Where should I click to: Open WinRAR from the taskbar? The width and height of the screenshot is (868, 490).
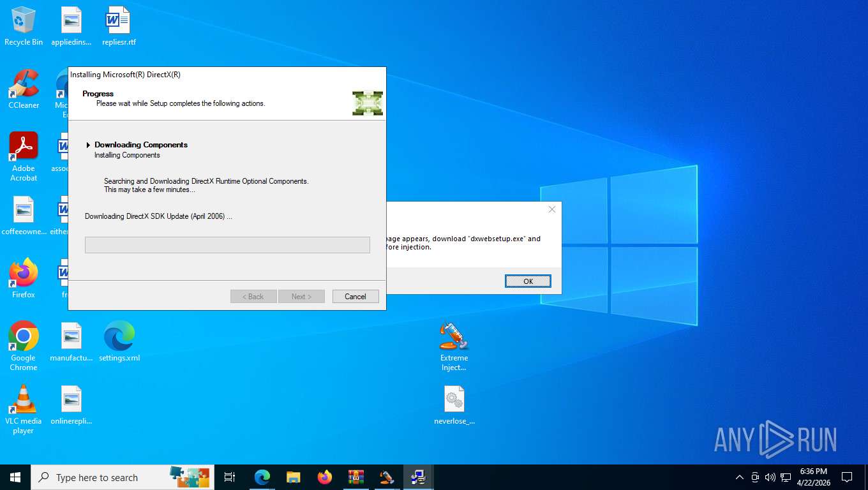click(x=356, y=477)
